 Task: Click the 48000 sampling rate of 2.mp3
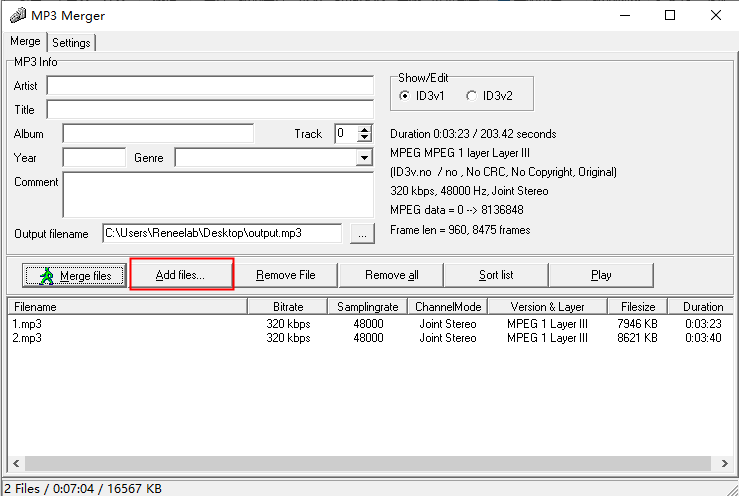coord(368,338)
